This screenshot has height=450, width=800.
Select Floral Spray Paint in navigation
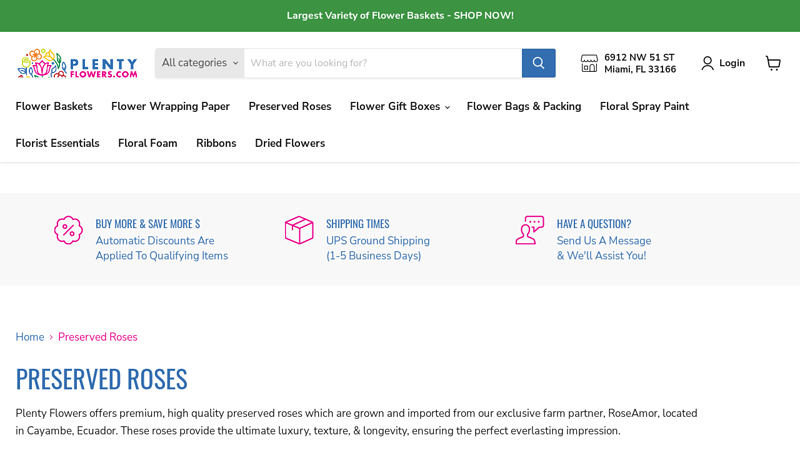(x=644, y=106)
